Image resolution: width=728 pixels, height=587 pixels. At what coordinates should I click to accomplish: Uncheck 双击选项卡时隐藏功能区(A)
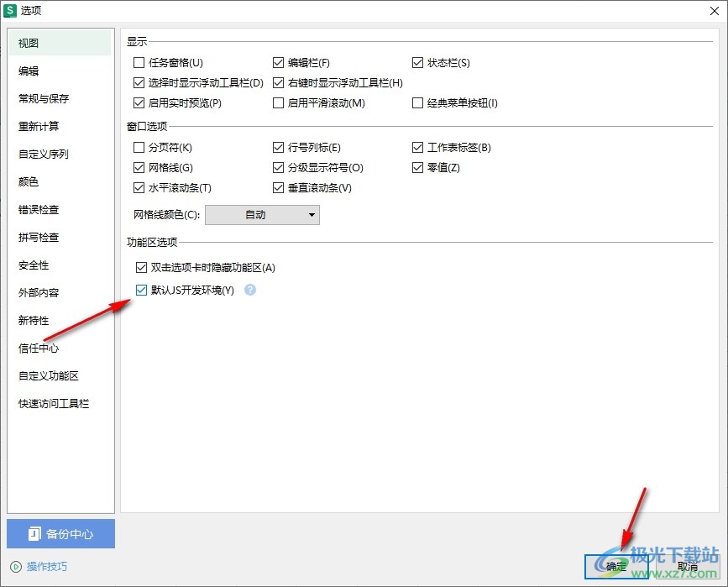point(141,267)
